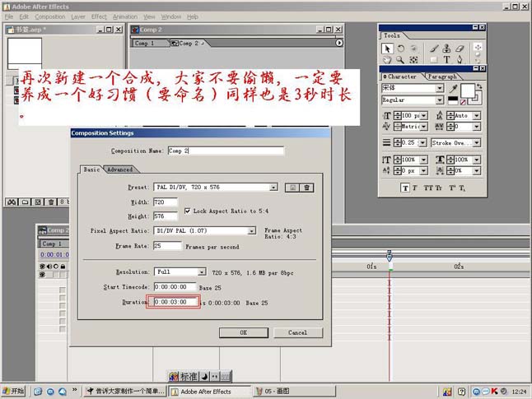The height and width of the screenshot is (399, 532).
Task: Select the Brush tool
Action: coord(434,49)
